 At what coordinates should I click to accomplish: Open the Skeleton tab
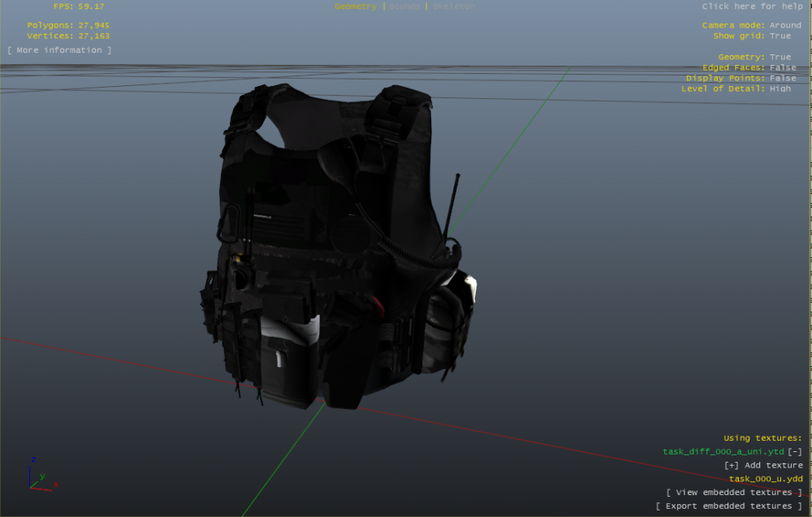pyautogui.click(x=454, y=6)
